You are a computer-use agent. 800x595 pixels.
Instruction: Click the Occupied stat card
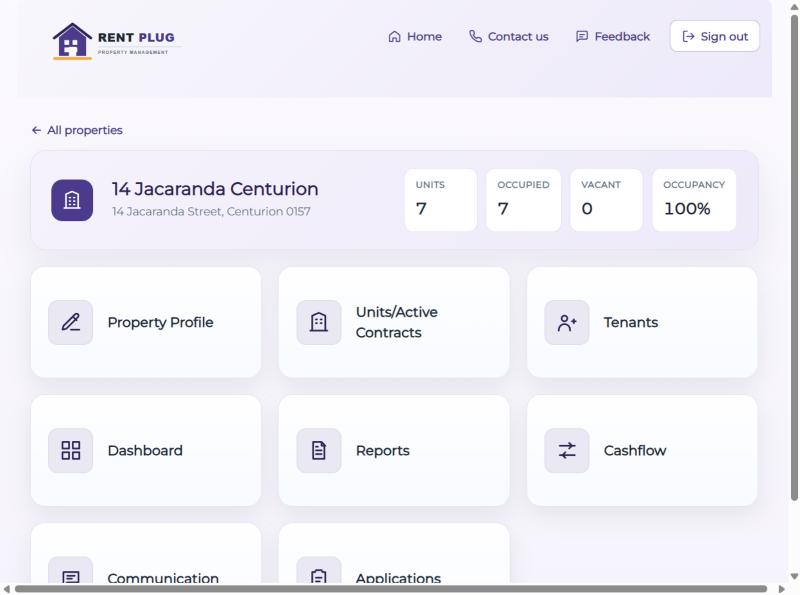pyautogui.click(x=523, y=200)
